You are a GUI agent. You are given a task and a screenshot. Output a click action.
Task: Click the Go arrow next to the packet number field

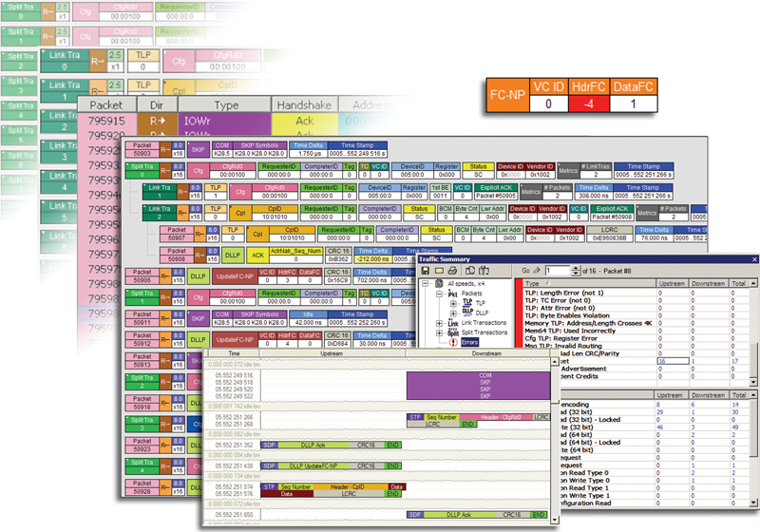[537, 271]
